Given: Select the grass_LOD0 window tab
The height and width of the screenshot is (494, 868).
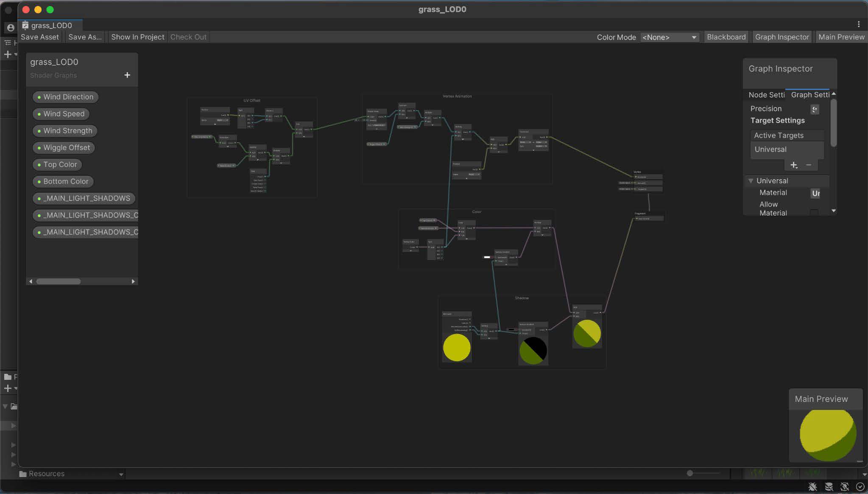Looking at the screenshot, I should (x=51, y=25).
